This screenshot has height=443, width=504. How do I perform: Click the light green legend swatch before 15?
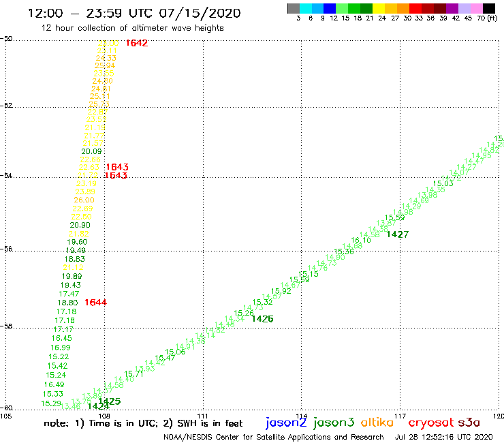(342, 9)
